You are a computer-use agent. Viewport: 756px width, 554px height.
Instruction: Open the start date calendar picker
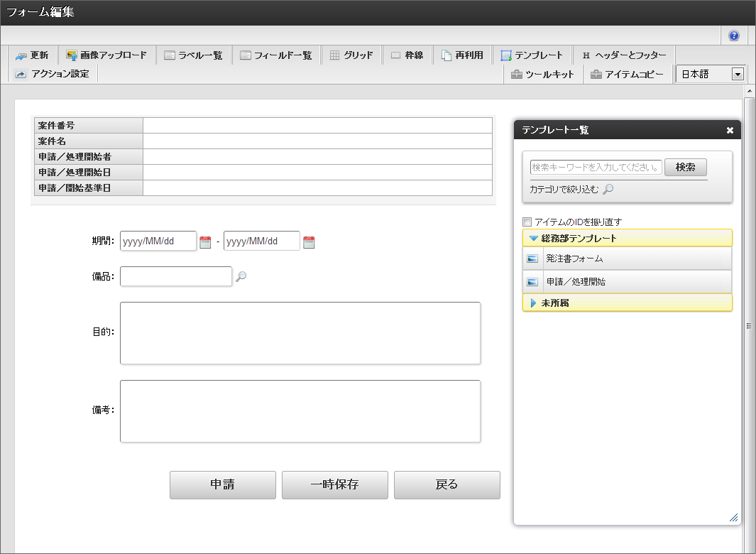pos(205,242)
